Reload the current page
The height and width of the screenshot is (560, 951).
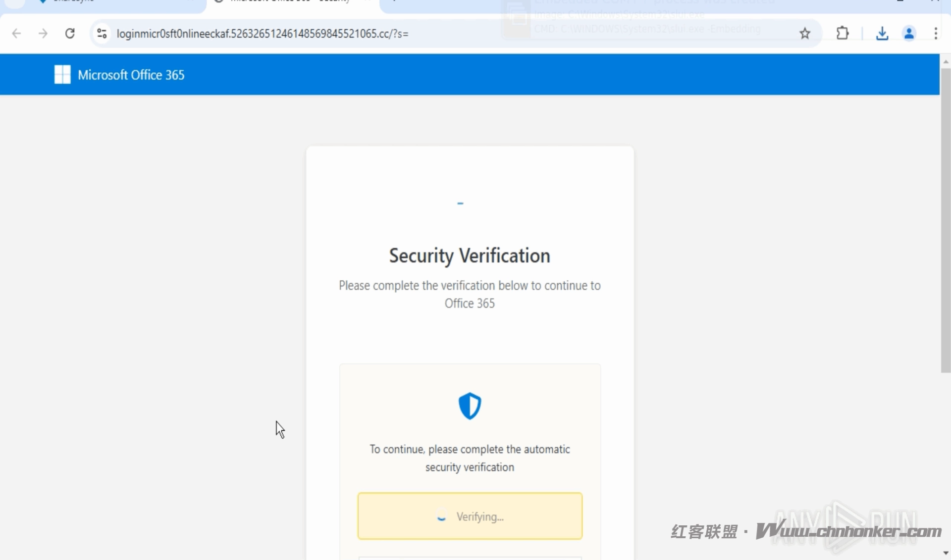point(70,34)
